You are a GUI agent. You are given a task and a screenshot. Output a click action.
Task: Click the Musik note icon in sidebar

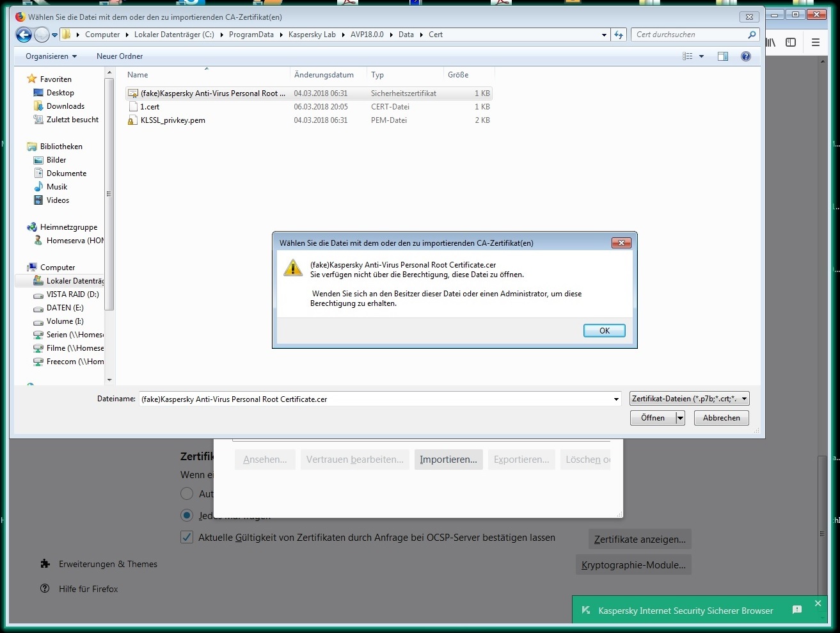38,187
